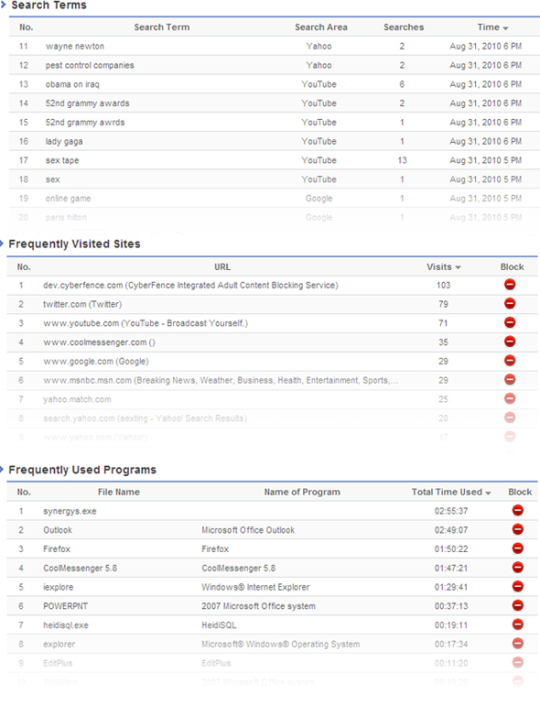Sort search terms by Time column
The image size is (540, 705).
click(x=492, y=27)
